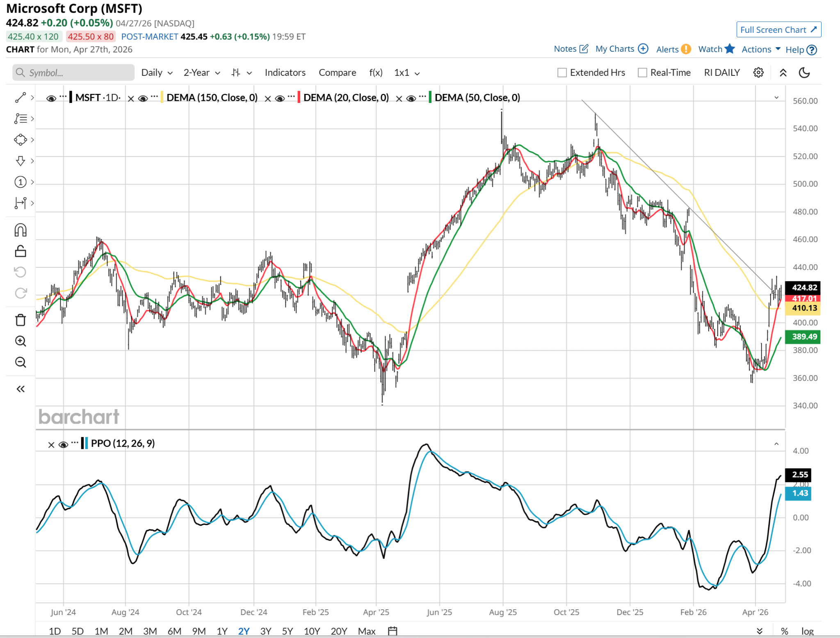Select the 5Y time range tab
The width and height of the screenshot is (840, 638).
(x=287, y=631)
